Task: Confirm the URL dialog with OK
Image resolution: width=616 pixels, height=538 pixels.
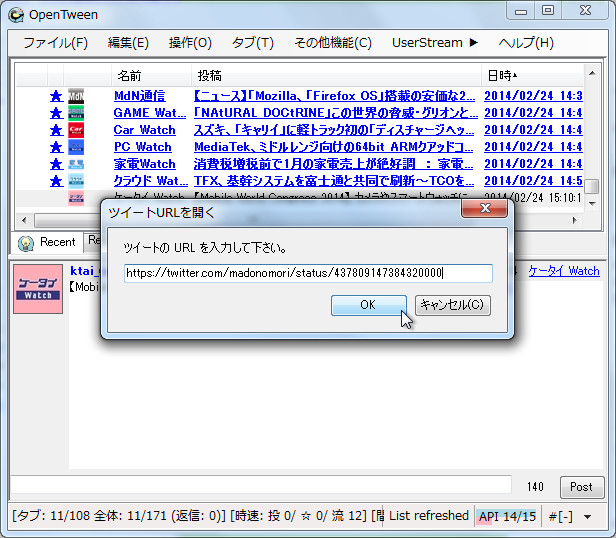Action: tap(368, 305)
